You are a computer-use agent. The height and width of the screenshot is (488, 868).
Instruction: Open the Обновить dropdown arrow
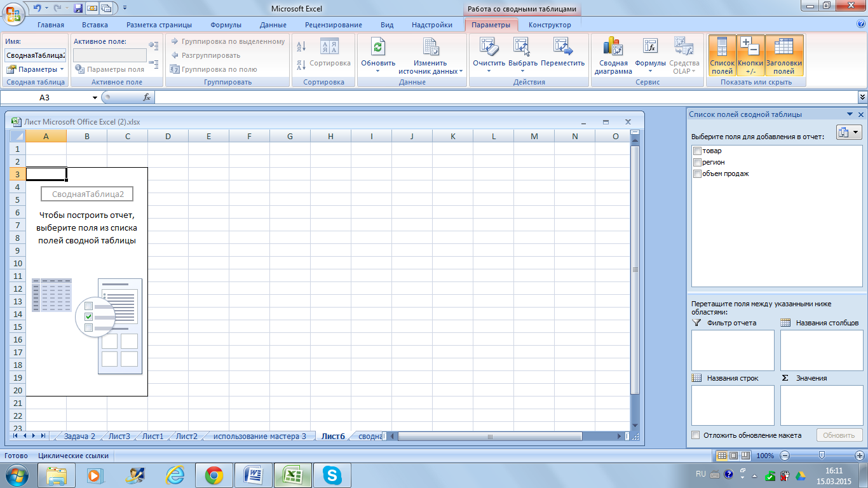378,71
